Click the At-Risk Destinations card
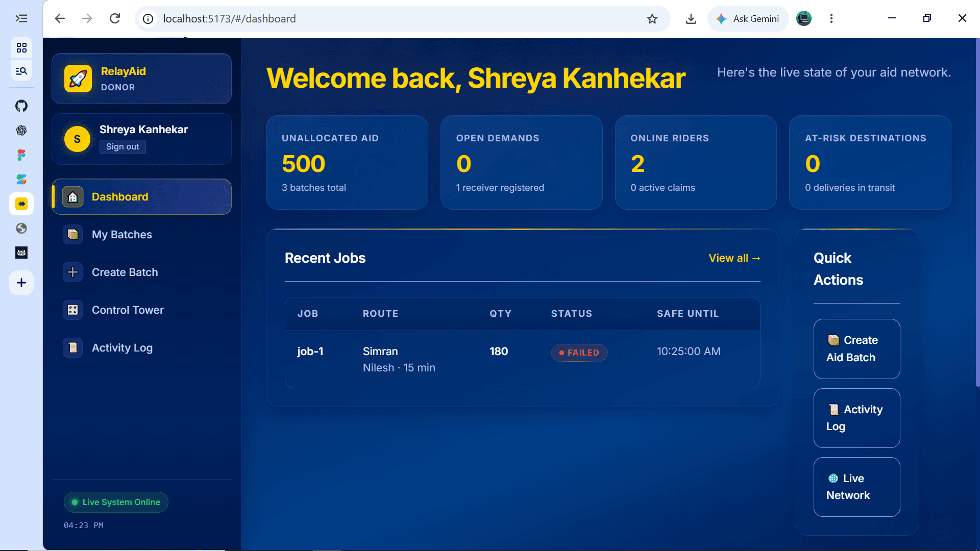Viewport: 980px width, 551px height. (870, 162)
